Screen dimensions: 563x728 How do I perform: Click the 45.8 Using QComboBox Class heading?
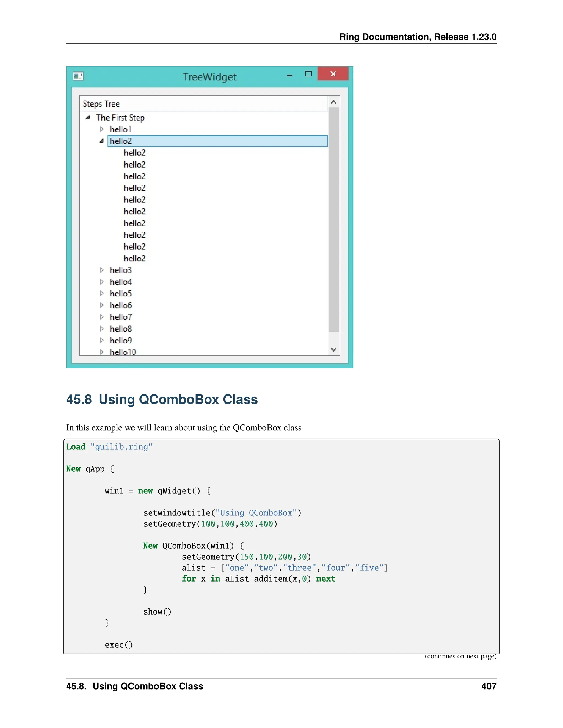[x=162, y=399]
